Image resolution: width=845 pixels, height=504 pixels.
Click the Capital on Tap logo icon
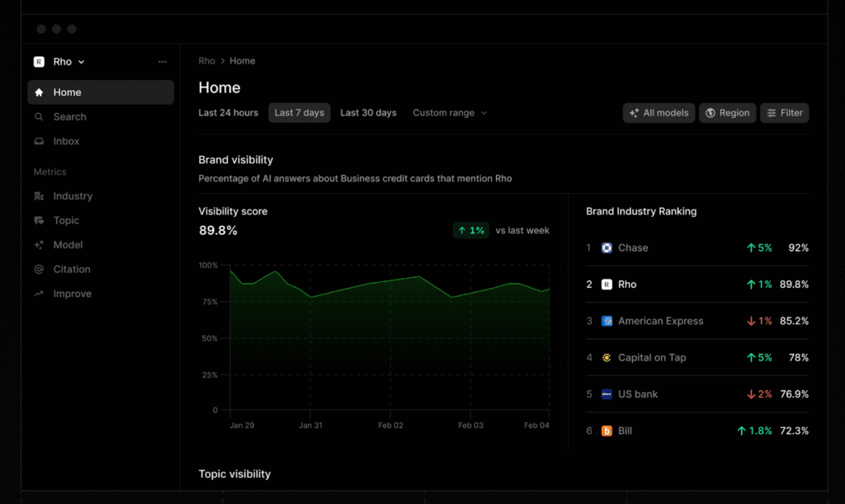point(607,357)
